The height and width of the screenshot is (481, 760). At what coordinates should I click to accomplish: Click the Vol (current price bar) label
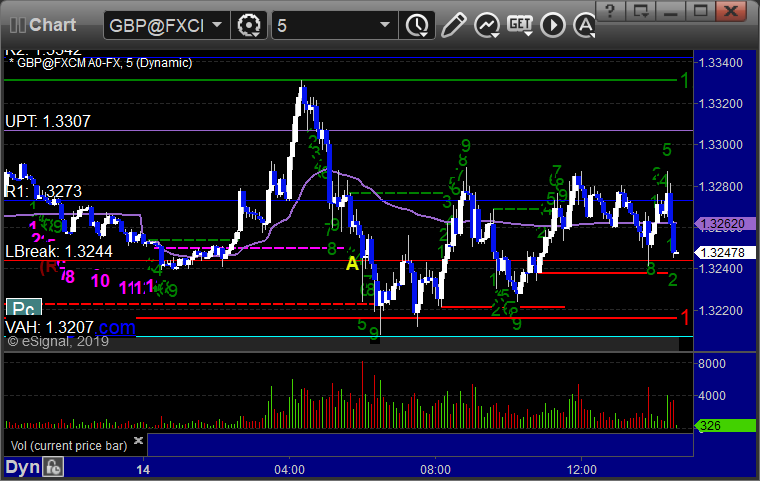(x=69, y=446)
